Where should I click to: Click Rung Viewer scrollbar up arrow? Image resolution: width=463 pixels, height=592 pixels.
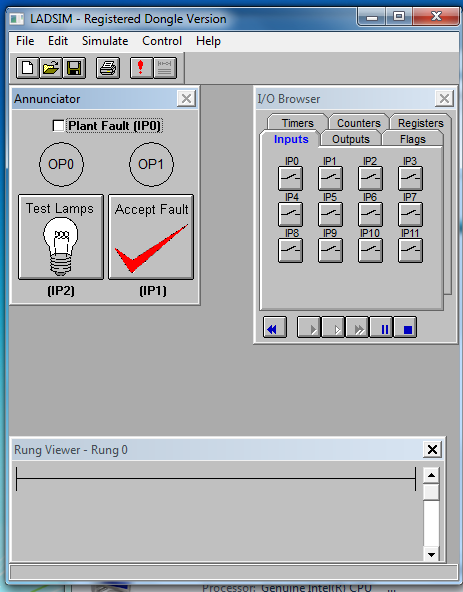(x=431, y=475)
